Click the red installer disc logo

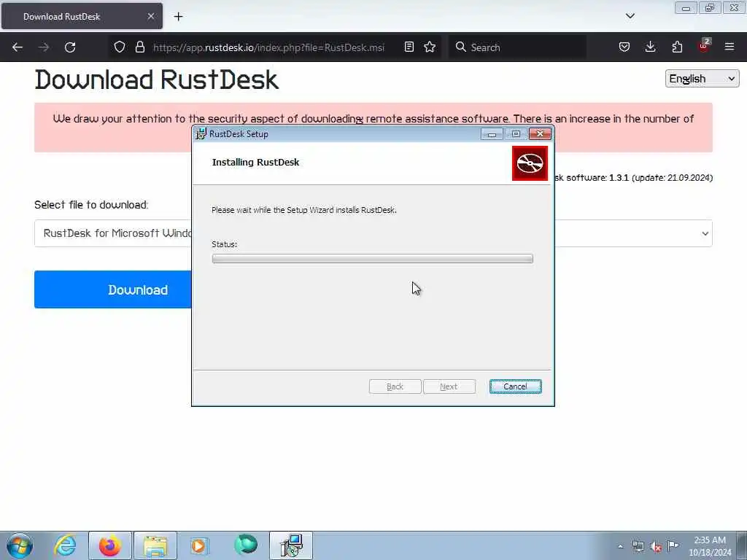530,163
